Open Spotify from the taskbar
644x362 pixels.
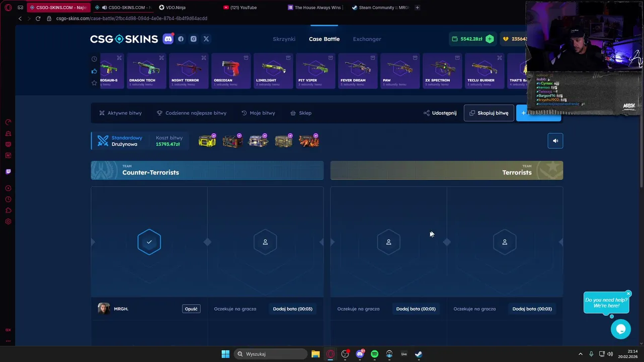click(x=374, y=354)
